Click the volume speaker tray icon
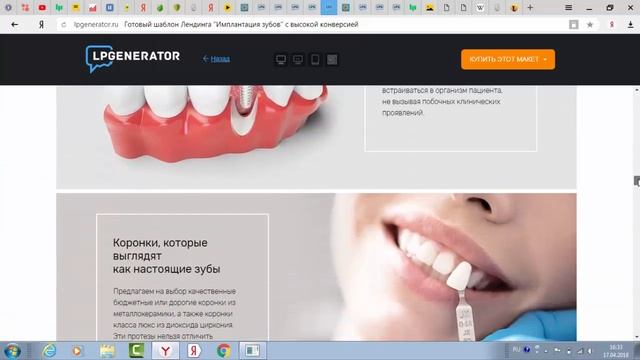Viewport: 640px width, 360px height. pos(590,351)
